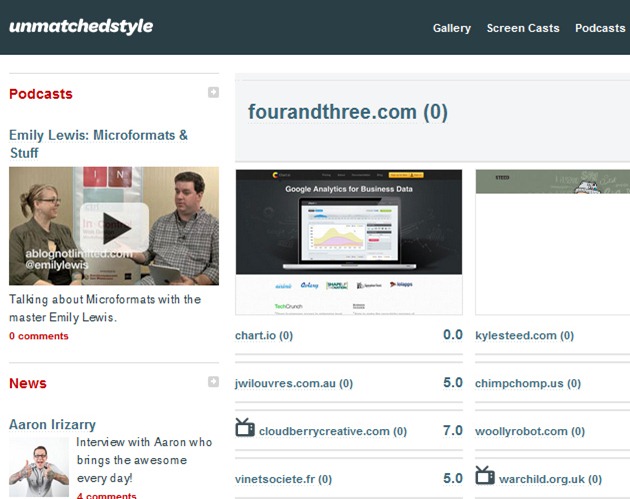Open the Screen Casts menu item

(523, 28)
